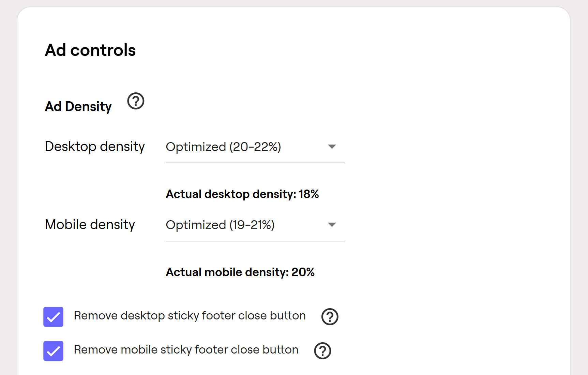Click the 'Remove mobile sticky footer close button' label
The height and width of the screenshot is (375, 588).
coord(186,350)
